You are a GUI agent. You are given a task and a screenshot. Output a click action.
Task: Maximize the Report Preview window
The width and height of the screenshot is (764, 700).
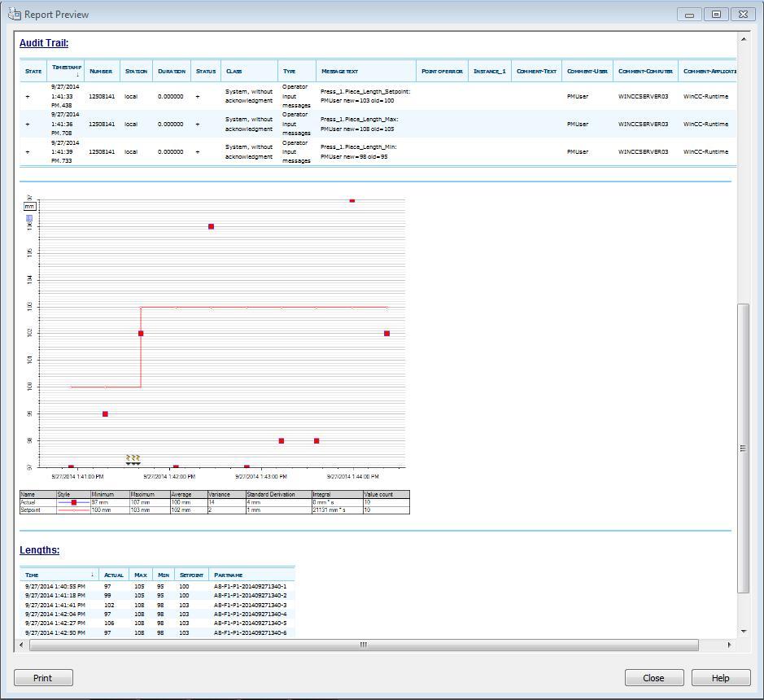click(x=716, y=15)
